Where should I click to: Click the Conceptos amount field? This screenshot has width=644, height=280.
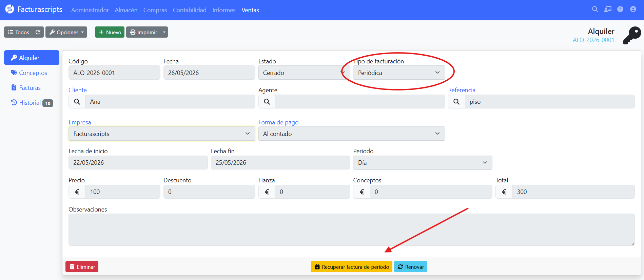click(431, 192)
